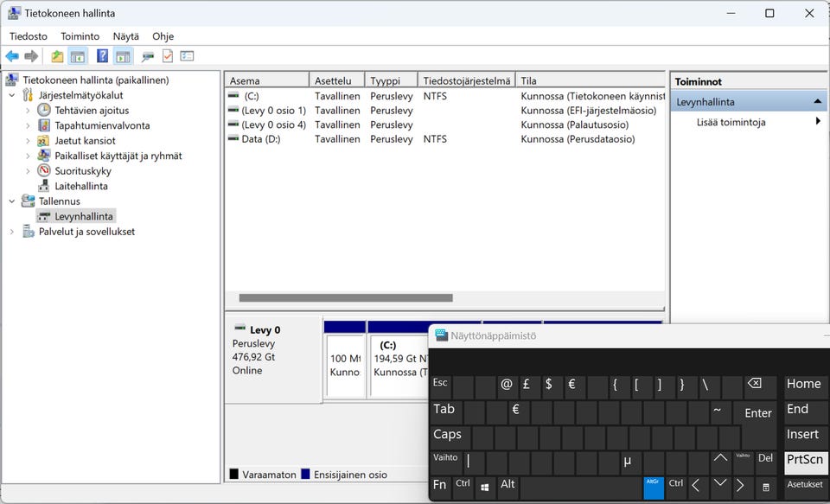Collapse the Tallennus tree node
The image size is (830, 504).
pyautogui.click(x=12, y=201)
